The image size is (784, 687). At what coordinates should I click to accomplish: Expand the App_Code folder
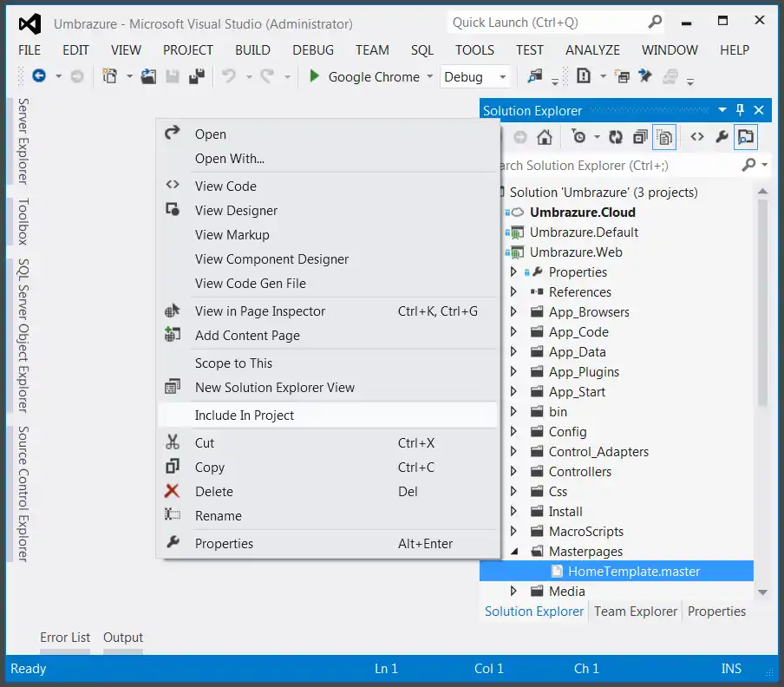click(513, 331)
